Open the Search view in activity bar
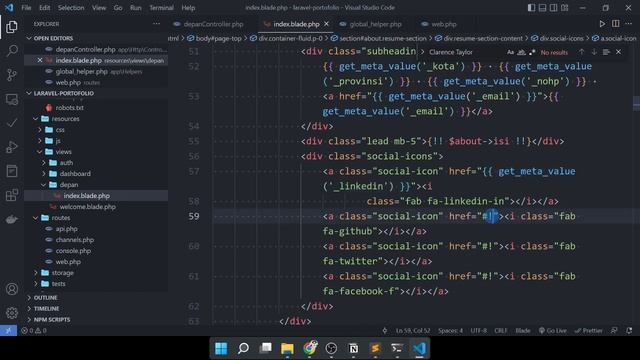This screenshot has width=640, height=360. click(12, 51)
